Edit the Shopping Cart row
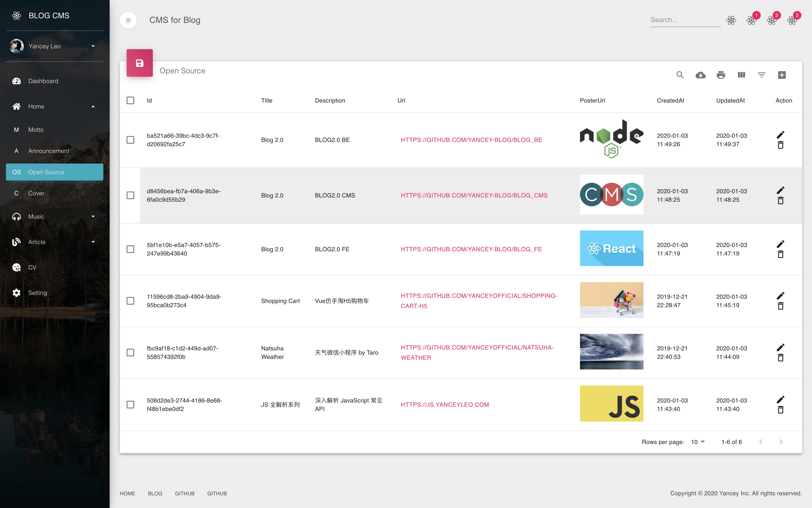Screen dimensions: 812x508 [x=780, y=296]
